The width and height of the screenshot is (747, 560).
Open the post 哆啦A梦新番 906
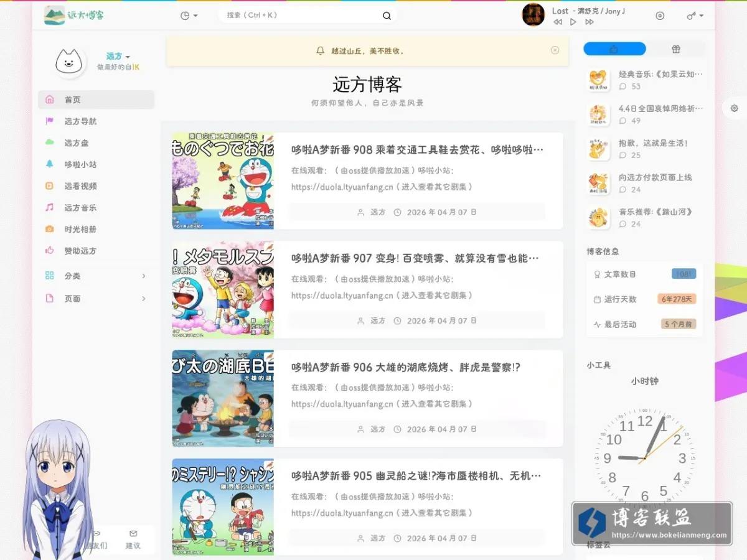click(x=406, y=367)
